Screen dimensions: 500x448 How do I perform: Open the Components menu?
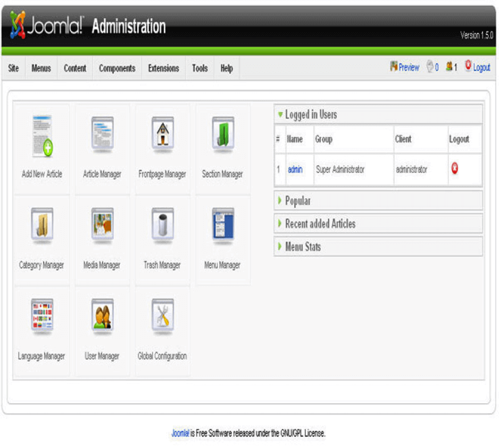pos(117,68)
